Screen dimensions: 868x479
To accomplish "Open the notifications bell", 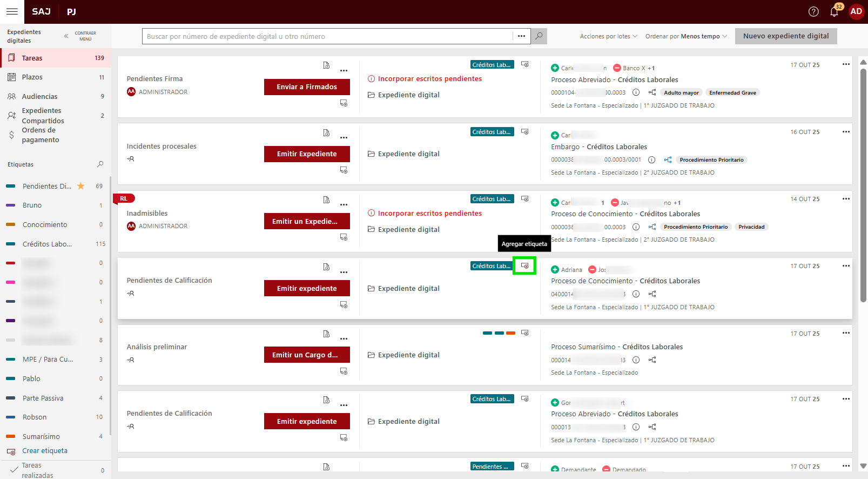I will click(834, 12).
